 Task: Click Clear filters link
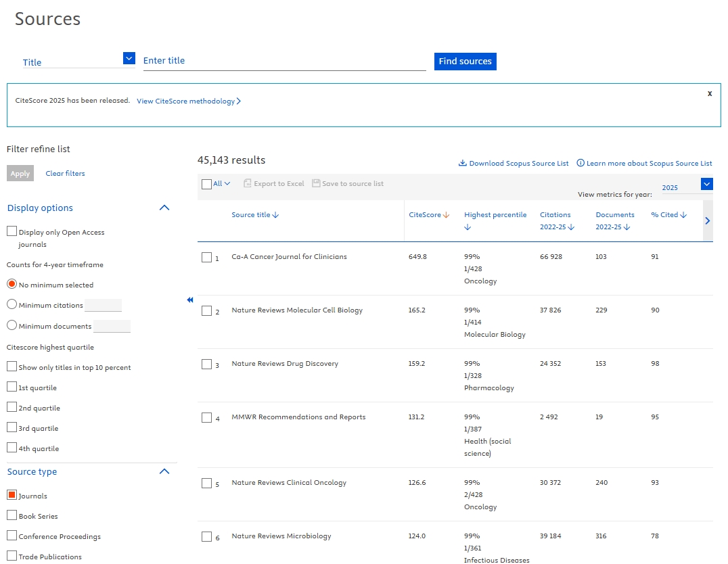(65, 173)
